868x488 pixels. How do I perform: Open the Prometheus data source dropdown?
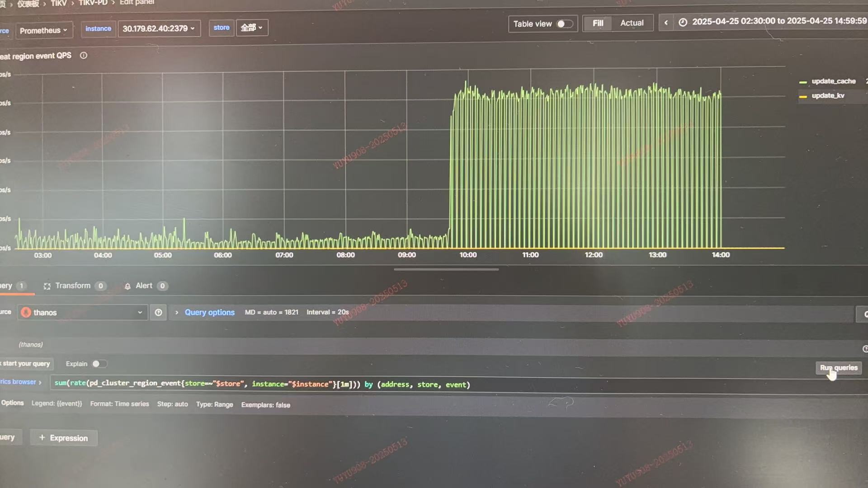click(x=43, y=31)
